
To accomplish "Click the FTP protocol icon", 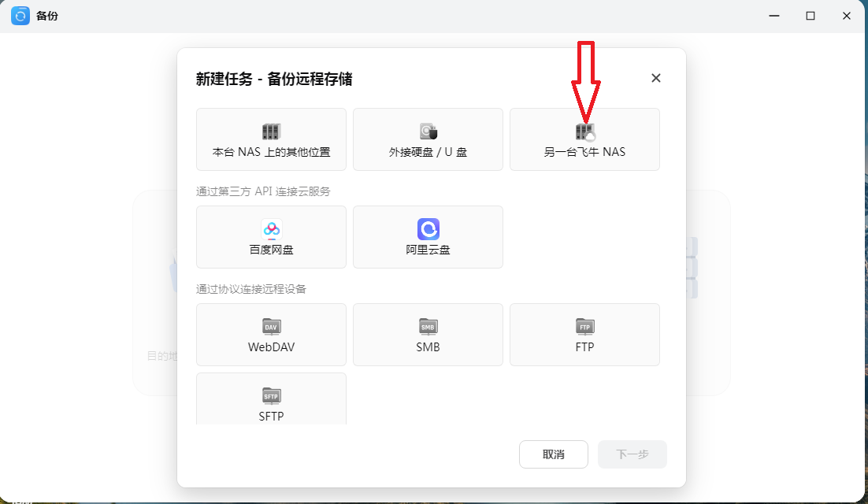I will (584, 326).
